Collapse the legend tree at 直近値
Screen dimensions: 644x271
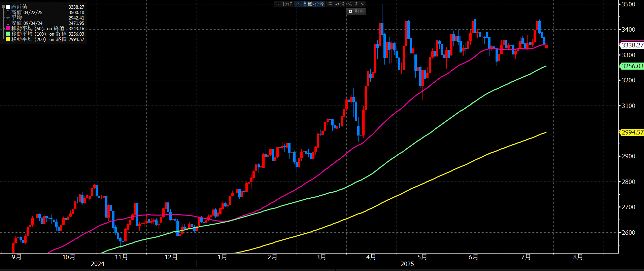(3, 7)
